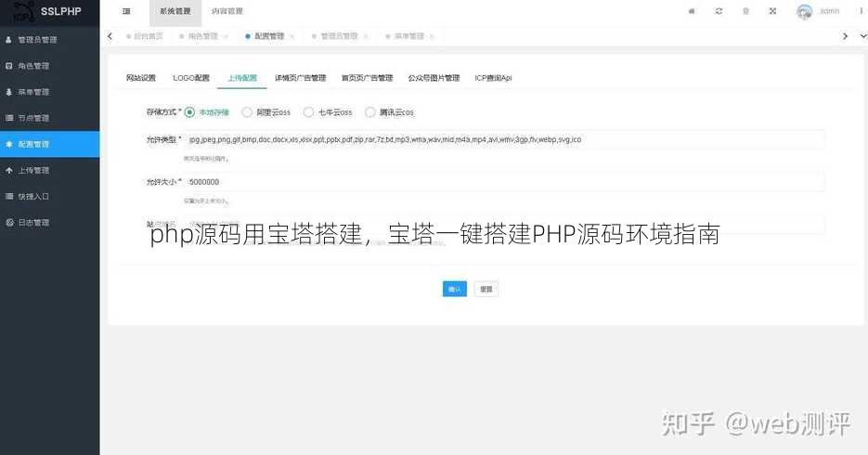868x455 pixels.
Task: Select the 七牛云oss storage radio
Action: click(308, 112)
